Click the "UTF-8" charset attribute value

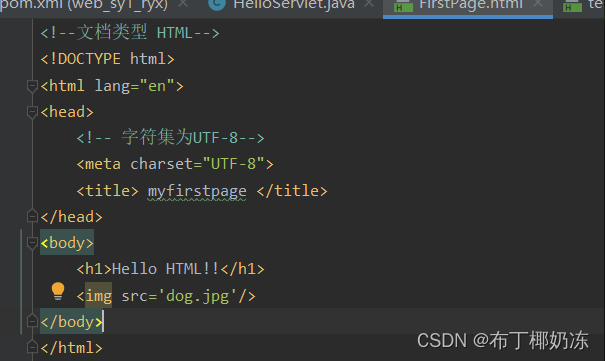[x=233, y=164]
